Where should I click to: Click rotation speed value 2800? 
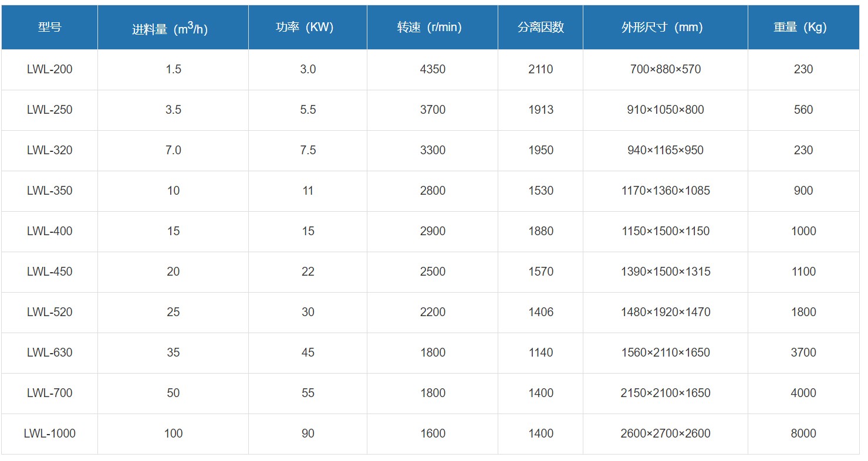point(433,191)
